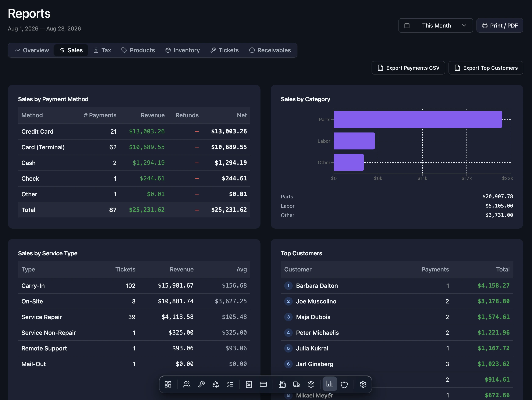Image resolution: width=532 pixels, height=400 pixels.
Task: Open the customers icon in the dock
Action: point(187,384)
